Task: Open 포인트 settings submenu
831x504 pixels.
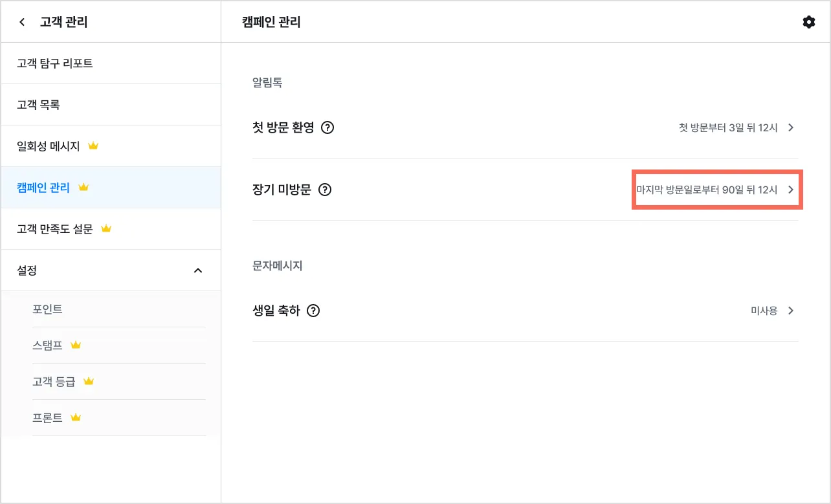Action: (48, 309)
